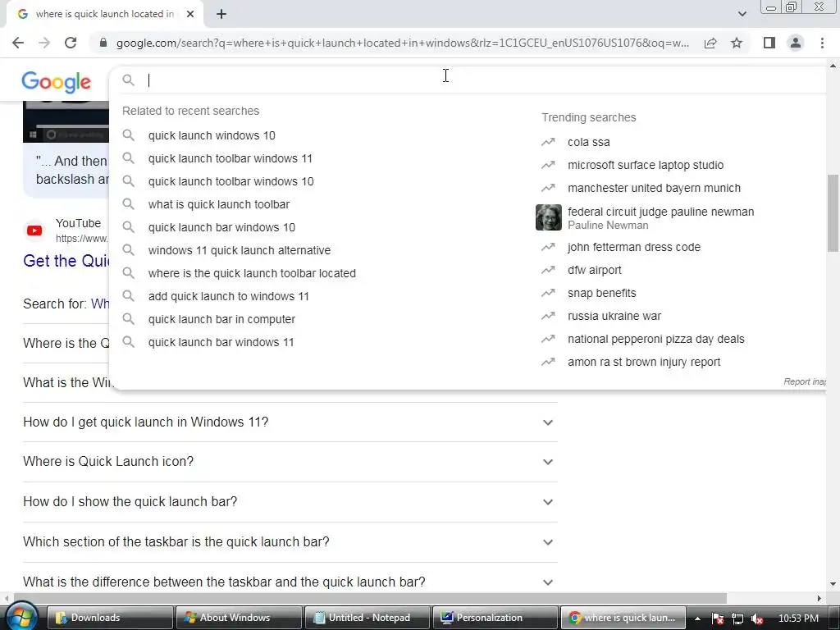Switch to Untitled - Notepad taskbar button
840x630 pixels.
(x=367, y=618)
